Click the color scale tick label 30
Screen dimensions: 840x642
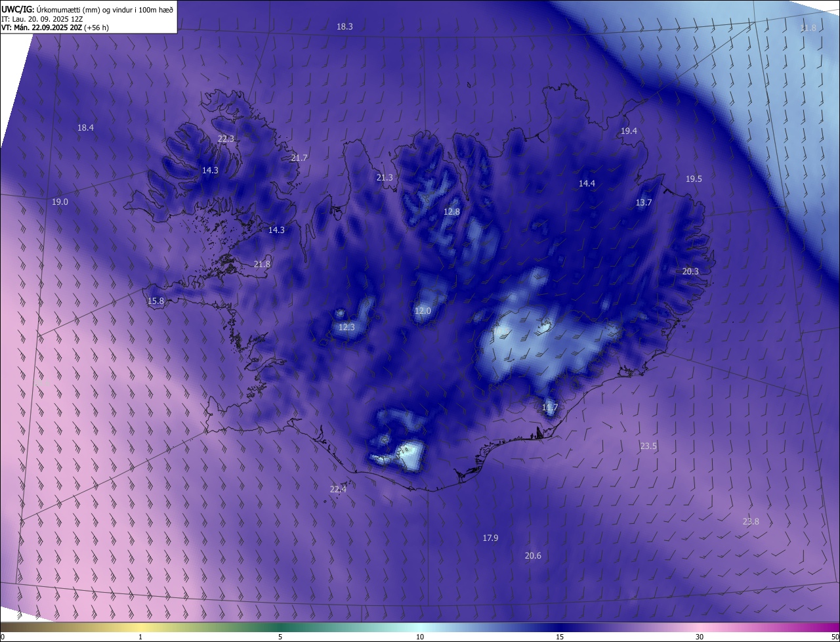click(x=700, y=637)
